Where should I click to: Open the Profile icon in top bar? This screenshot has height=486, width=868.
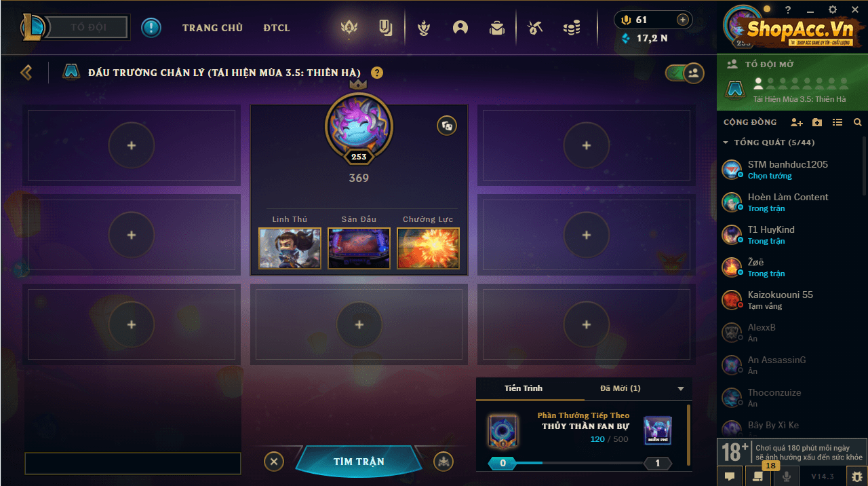[x=460, y=28]
